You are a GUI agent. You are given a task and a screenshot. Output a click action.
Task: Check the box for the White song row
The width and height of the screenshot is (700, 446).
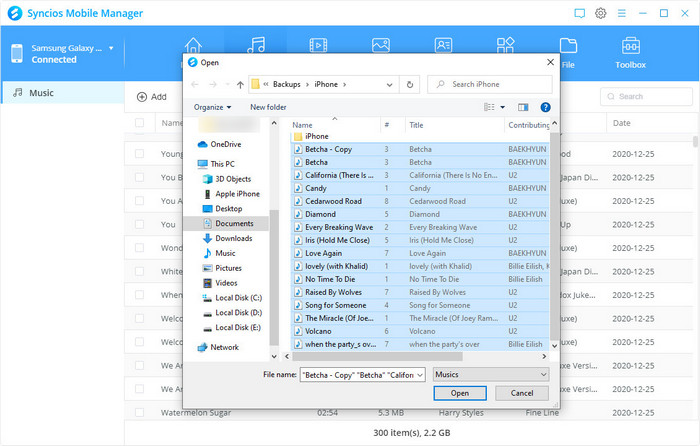(140, 271)
